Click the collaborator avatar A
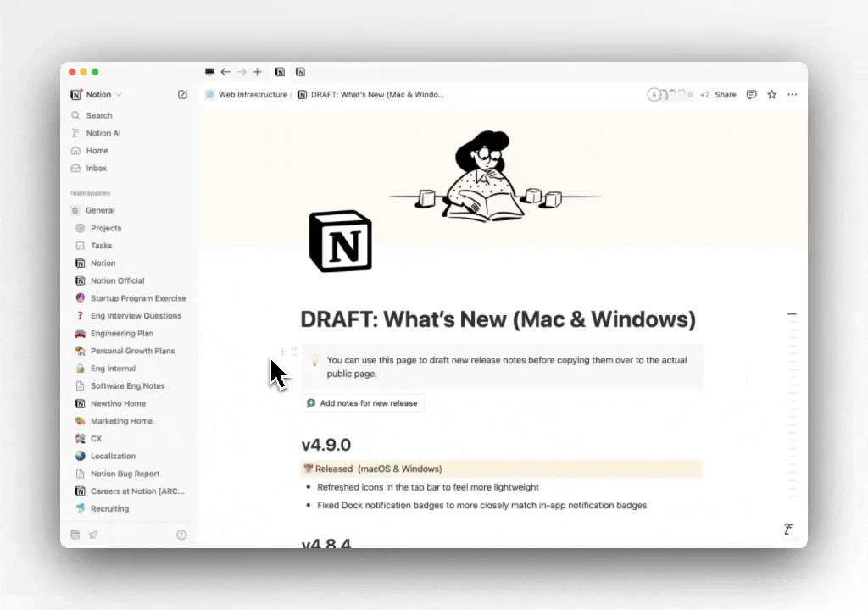The height and width of the screenshot is (610, 868). coord(654,95)
